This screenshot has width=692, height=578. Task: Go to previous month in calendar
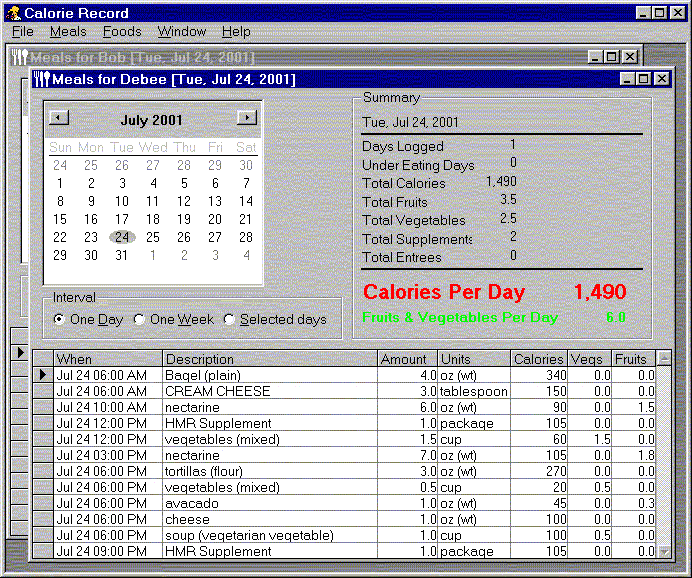(x=59, y=118)
